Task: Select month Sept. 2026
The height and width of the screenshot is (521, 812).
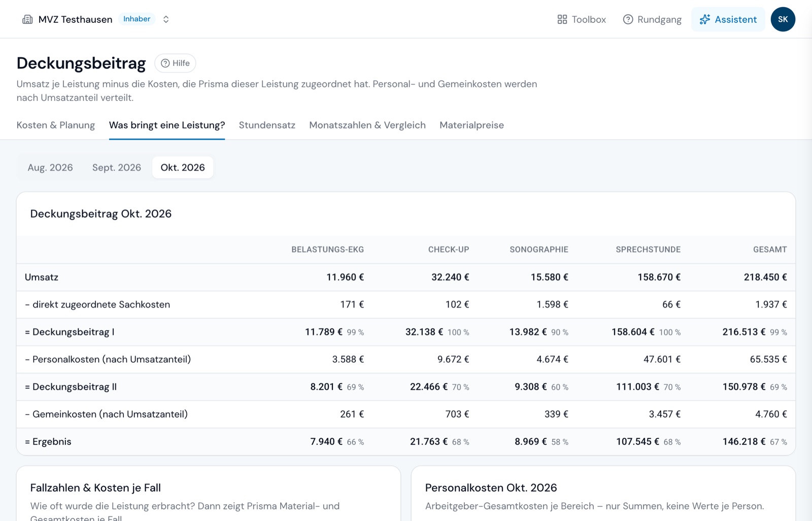Action: tap(117, 167)
